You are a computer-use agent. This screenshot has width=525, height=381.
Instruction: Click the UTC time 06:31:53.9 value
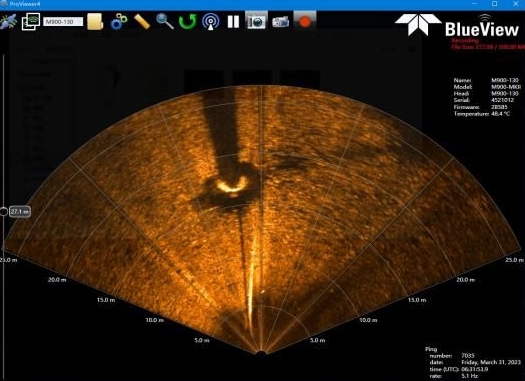pyautogui.click(x=475, y=369)
